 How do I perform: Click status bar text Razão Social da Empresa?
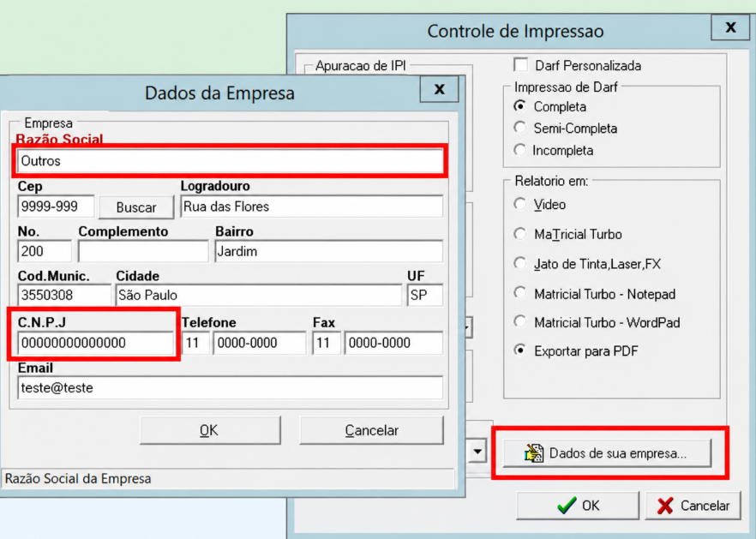(x=78, y=479)
